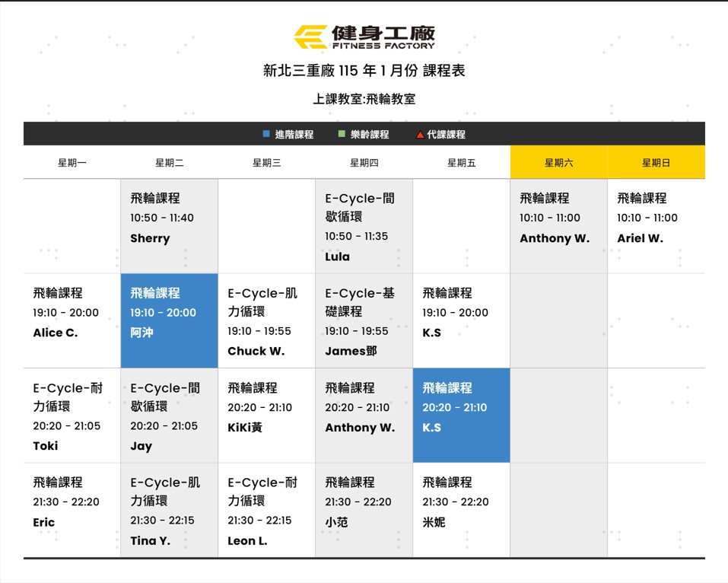Select the 星期三 column header

[266, 162]
